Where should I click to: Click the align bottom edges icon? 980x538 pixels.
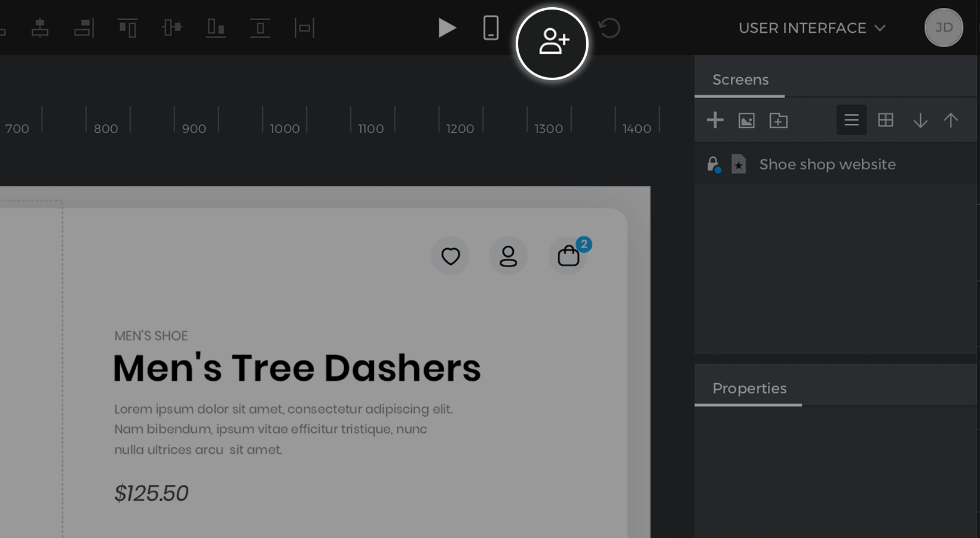coord(216,27)
